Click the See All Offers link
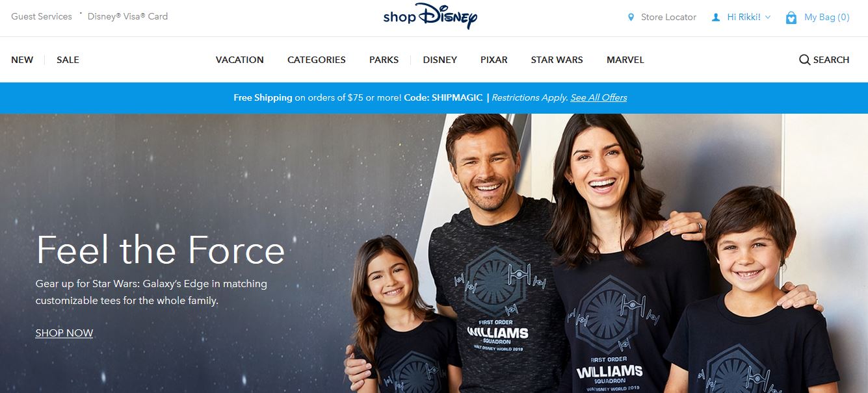Screen dimensions: 868x393 pyautogui.click(x=599, y=97)
